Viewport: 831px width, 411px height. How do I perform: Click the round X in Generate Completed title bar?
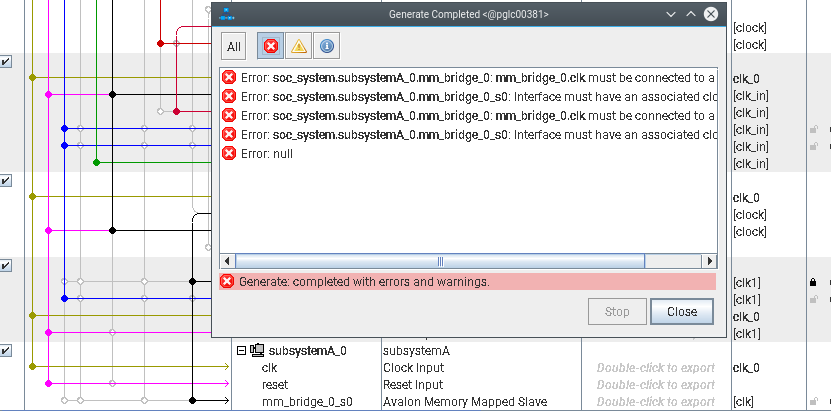[x=711, y=14]
